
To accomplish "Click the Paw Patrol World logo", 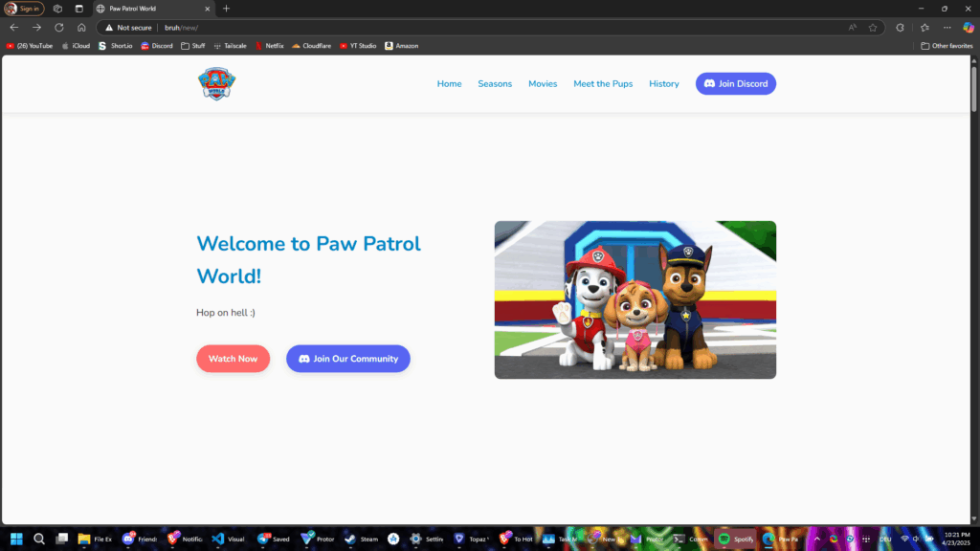I will point(216,84).
